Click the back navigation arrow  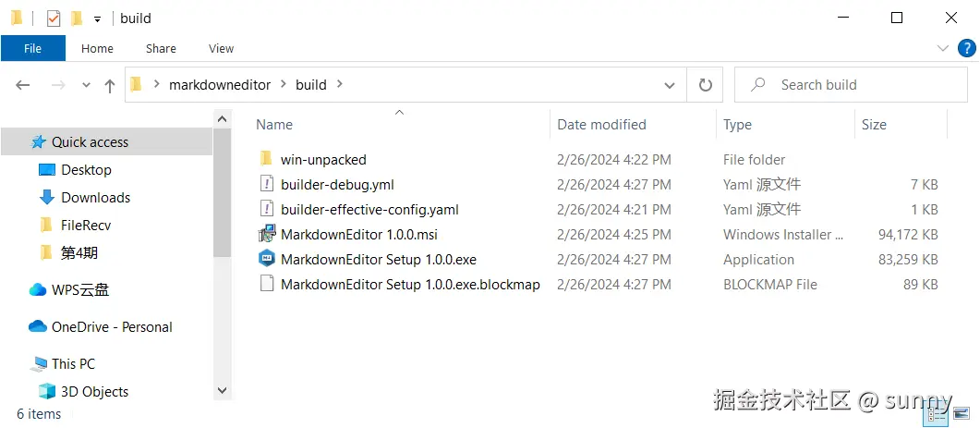click(x=23, y=85)
